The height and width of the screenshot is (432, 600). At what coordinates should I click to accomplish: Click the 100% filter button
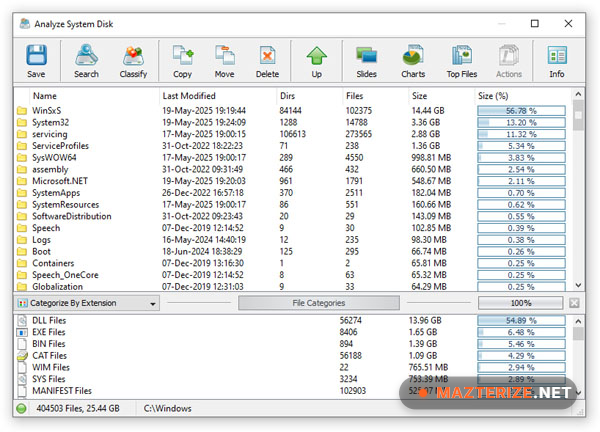click(520, 303)
